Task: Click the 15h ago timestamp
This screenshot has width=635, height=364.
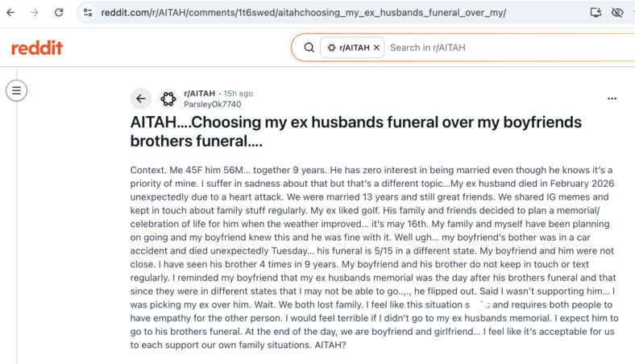Action: pyautogui.click(x=239, y=93)
